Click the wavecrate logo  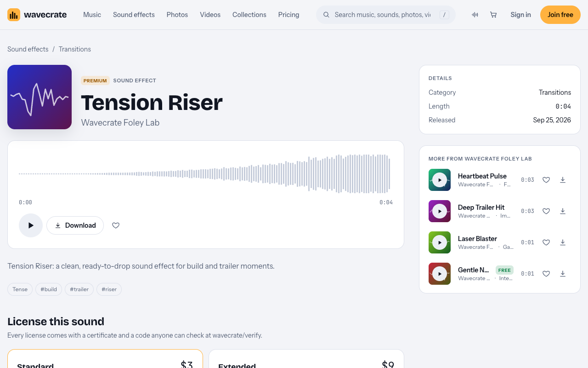point(37,15)
